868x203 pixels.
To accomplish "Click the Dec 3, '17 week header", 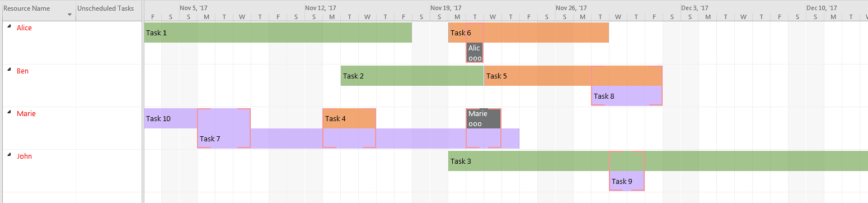I will pos(695,8).
